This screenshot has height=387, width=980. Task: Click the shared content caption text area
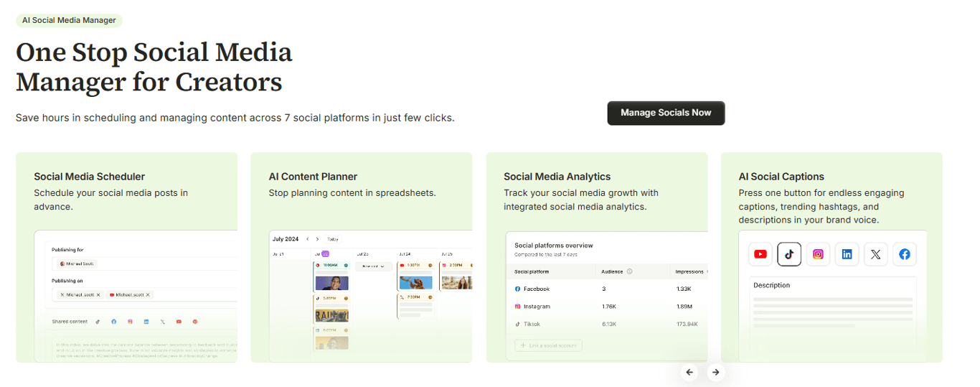point(146,350)
